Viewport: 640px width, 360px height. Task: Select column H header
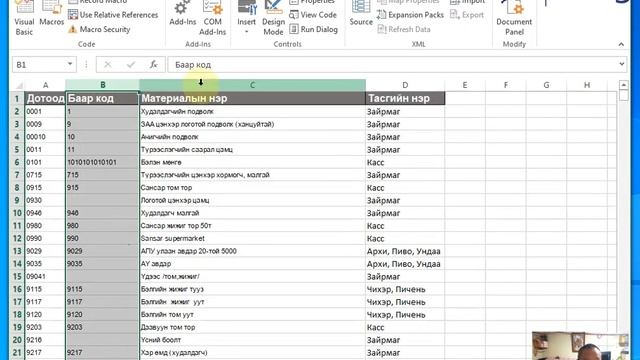click(587, 85)
